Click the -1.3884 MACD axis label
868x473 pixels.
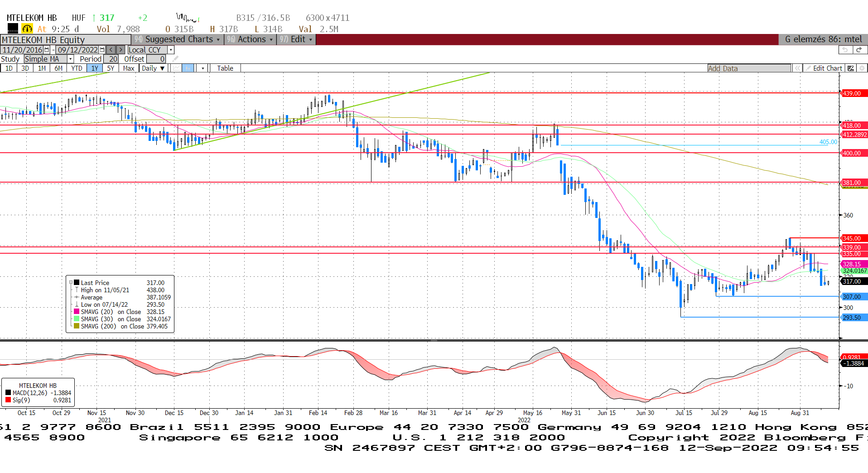coord(854,363)
